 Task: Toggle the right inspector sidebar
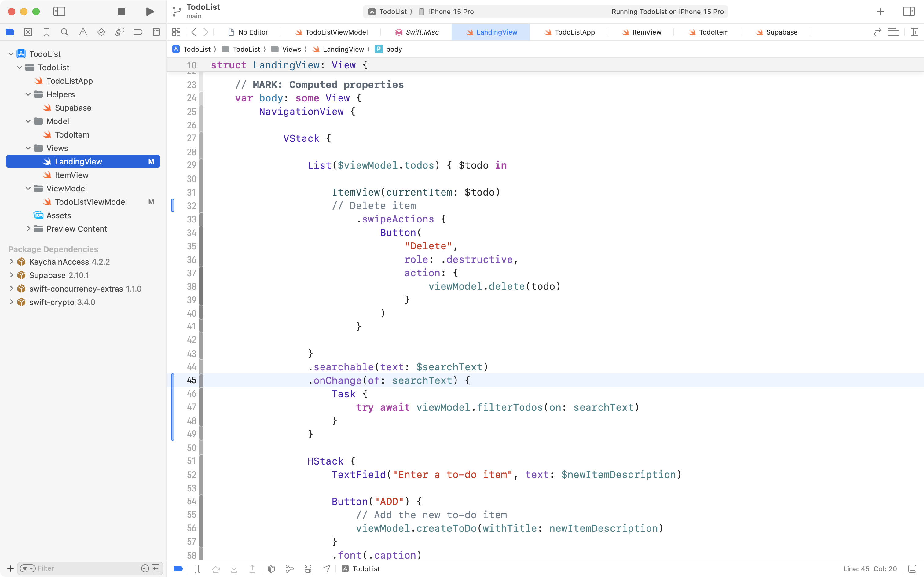[x=908, y=11]
